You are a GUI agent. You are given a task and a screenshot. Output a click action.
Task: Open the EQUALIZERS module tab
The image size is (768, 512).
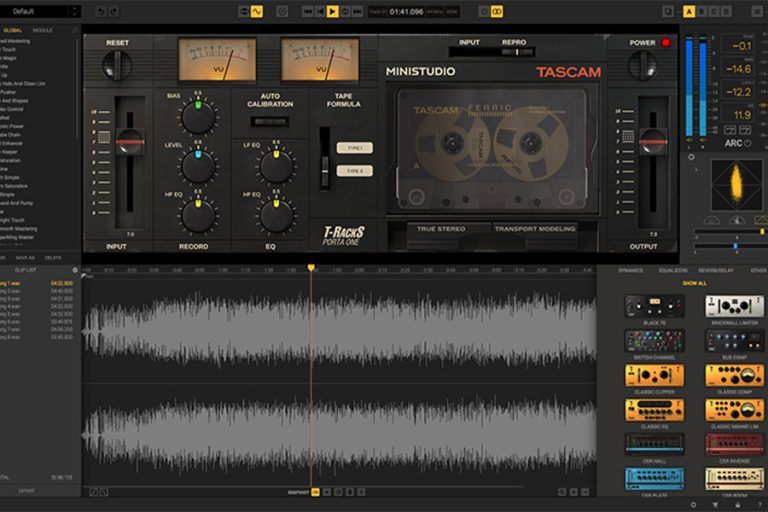pos(673,270)
